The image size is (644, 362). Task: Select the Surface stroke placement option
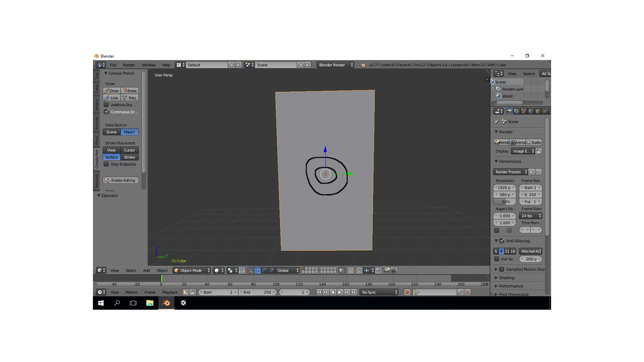tap(111, 157)
